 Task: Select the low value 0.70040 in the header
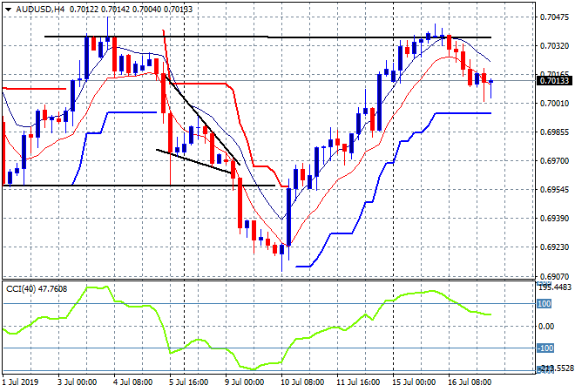[146, 10]
